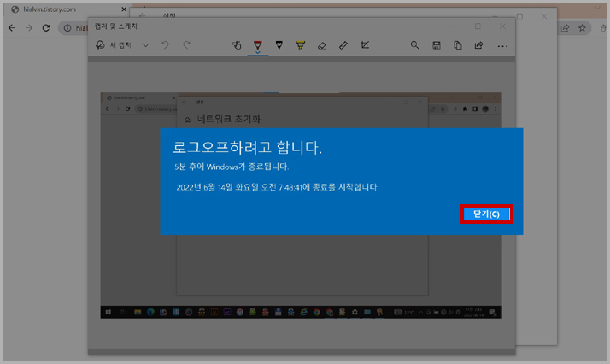Undo the last annotation in Snip & Sketch

[x=166, y=45]
